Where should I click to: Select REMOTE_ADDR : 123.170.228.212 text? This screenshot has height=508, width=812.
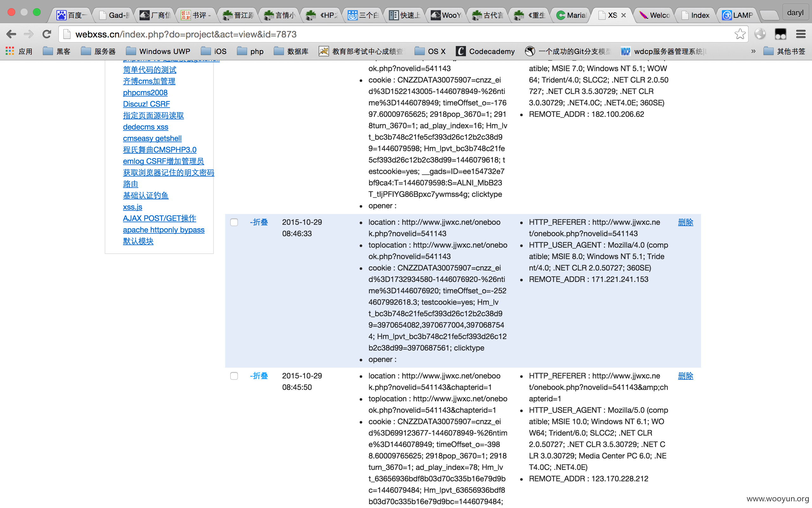[588, 478]
